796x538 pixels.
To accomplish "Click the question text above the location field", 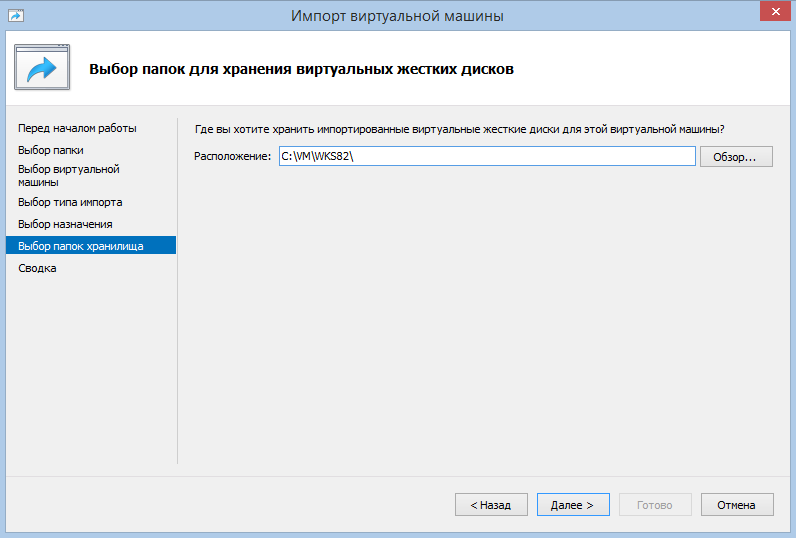I will tap(459, 129).
